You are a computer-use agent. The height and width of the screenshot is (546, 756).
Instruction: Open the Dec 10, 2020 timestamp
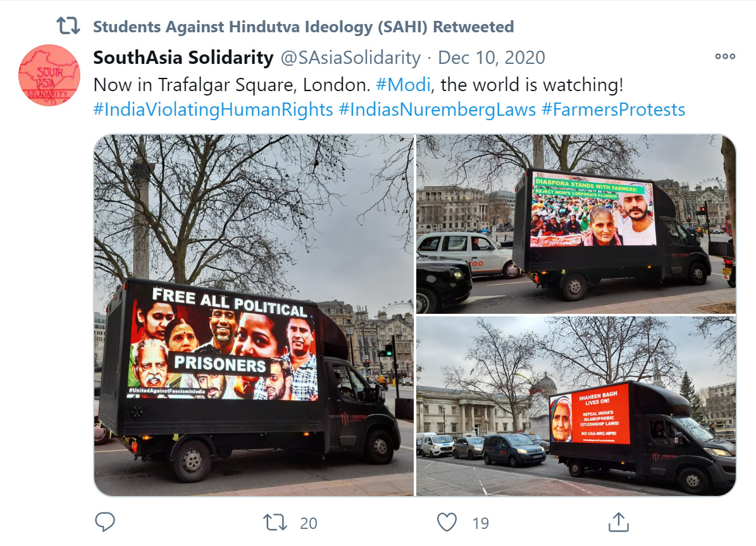(x=492, y=58)
